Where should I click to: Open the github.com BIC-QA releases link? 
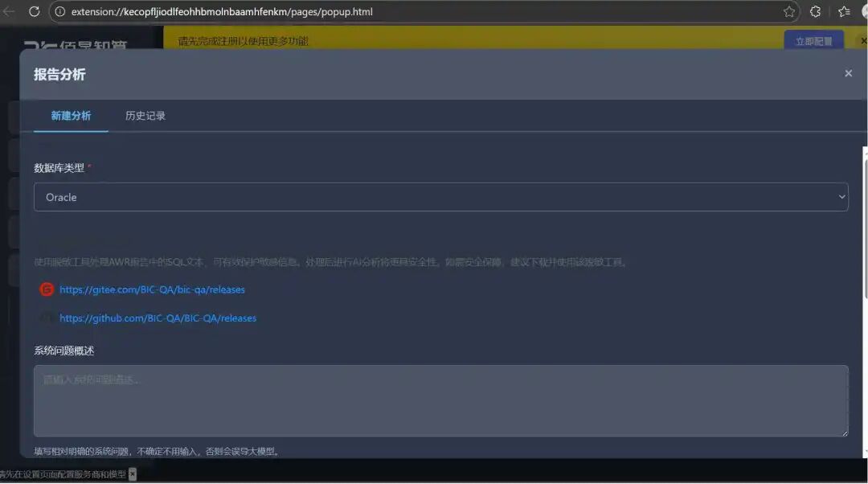pyautogui.click(x=158, y=318)
